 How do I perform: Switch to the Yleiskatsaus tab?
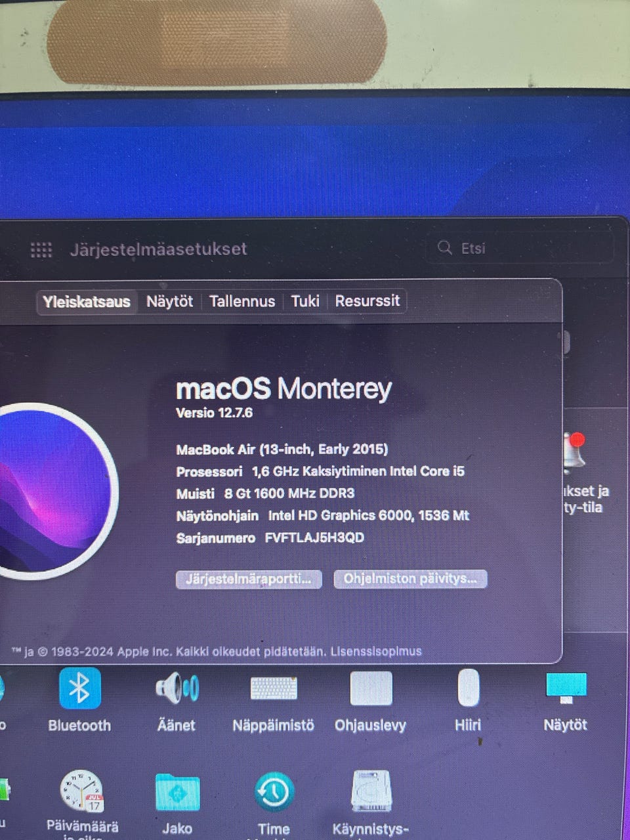click(87, 302)
